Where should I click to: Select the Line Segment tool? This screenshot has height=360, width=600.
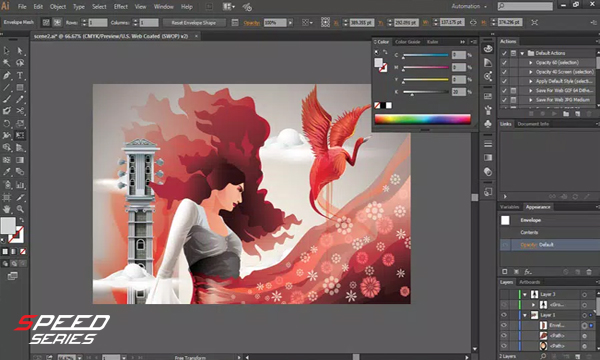point(7,88)
